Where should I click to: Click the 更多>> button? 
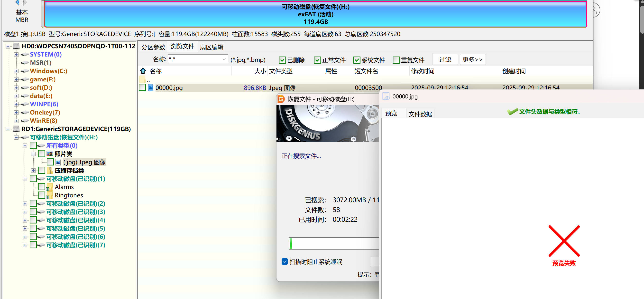point(472,59)
